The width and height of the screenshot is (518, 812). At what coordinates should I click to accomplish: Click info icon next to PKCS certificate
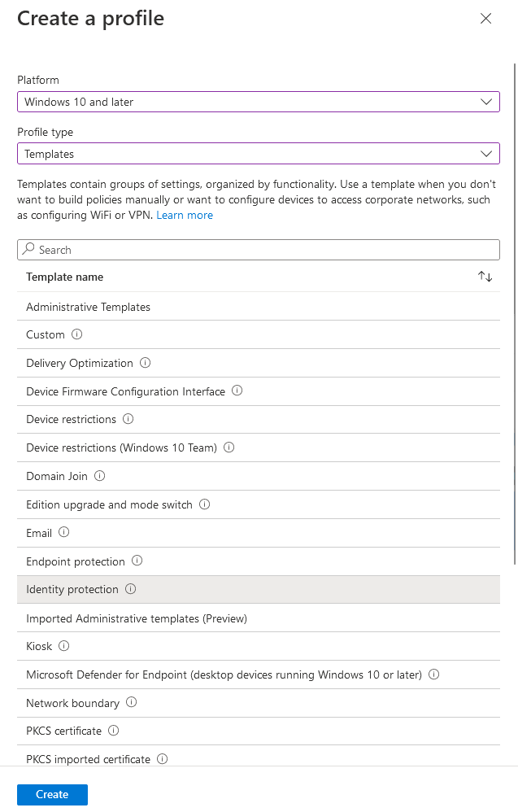click(114, 731)
